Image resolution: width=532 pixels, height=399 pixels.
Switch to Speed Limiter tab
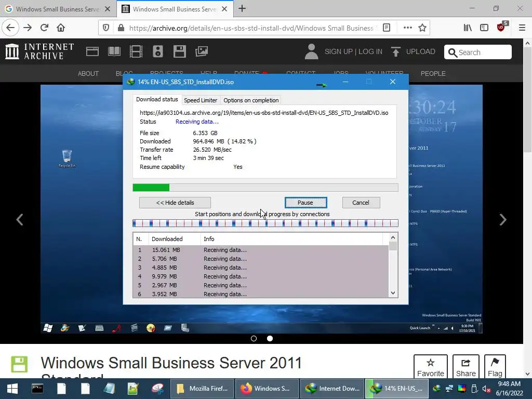[x=201, y=100]
